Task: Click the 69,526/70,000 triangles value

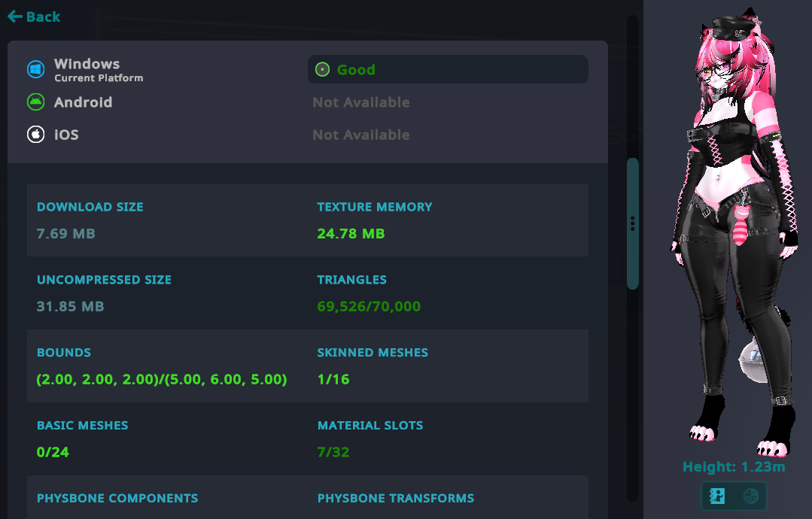Action: [x=369, y=307]
